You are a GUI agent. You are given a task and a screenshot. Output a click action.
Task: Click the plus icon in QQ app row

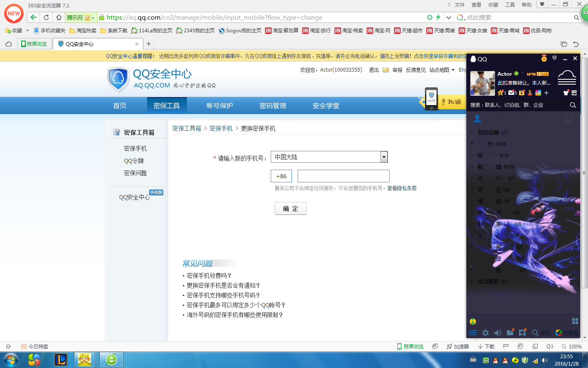[546, 93]
